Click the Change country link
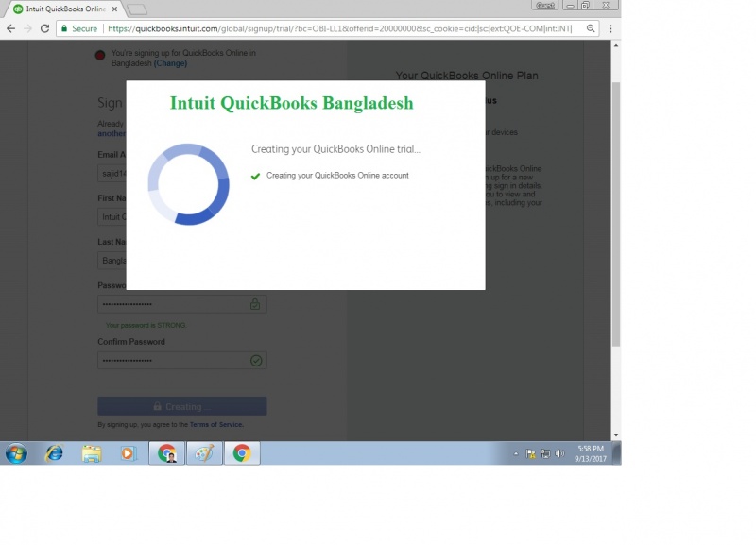This screenshot has width=756, height=545. (170, 63)
